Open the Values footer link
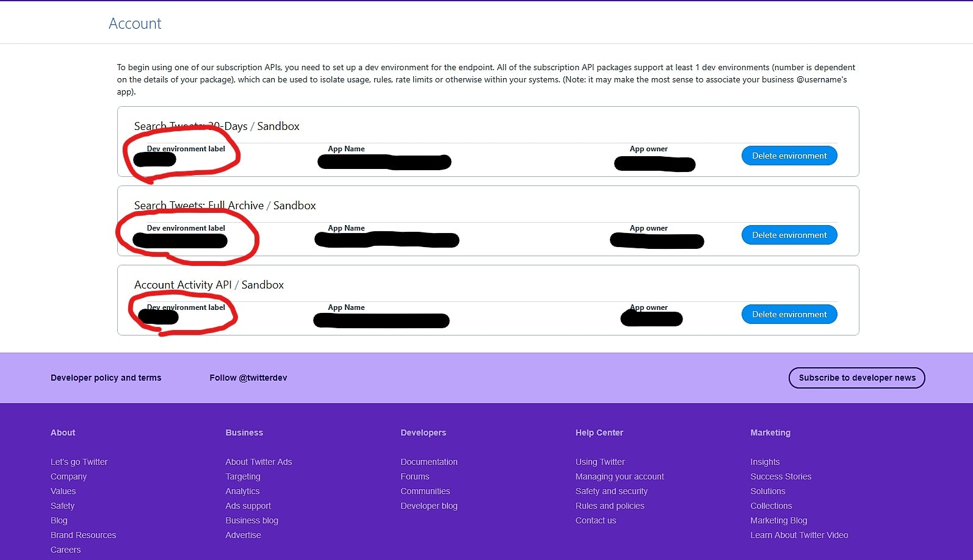Image resolution: width=973 pixels, height=560 pixels. coord(63,491)
